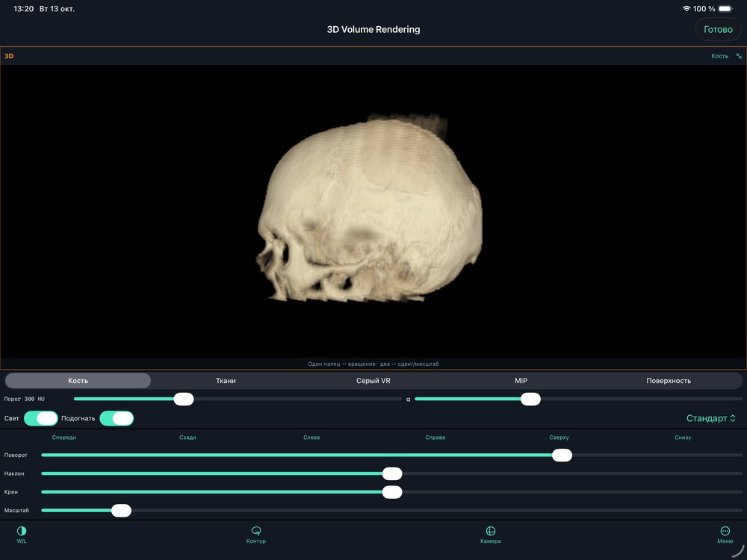This screenshot has width=747, height=560.
Task: Select the Кость rendering preset tab
Action: 78,381
